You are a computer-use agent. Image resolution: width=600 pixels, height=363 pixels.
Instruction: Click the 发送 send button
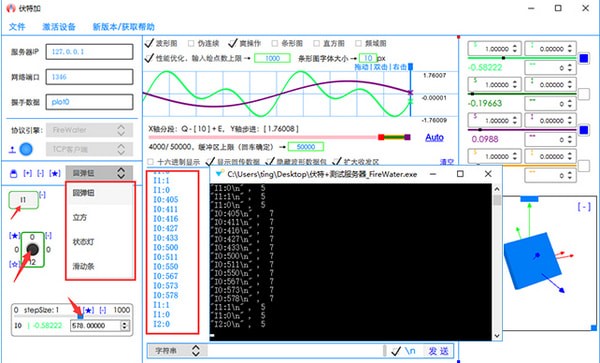pos(438,351)
